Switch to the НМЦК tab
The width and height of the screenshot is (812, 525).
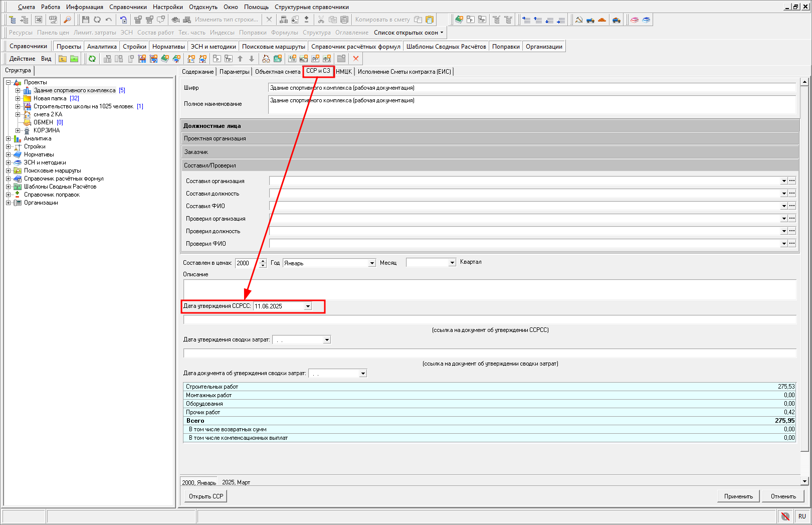344,72
